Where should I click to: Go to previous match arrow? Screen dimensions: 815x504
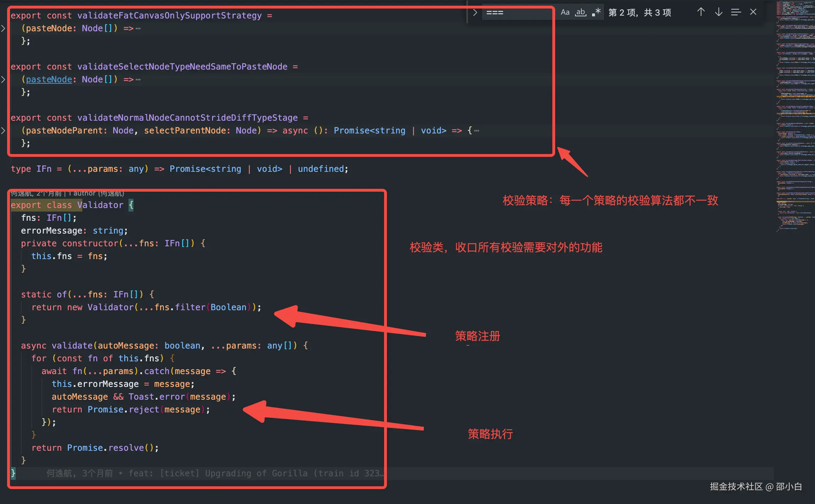click(x=701, y=12)
